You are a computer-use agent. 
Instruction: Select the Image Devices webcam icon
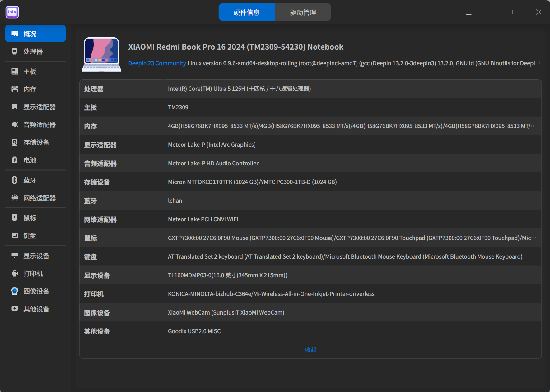pyautogui.click(x=15, y=291)
